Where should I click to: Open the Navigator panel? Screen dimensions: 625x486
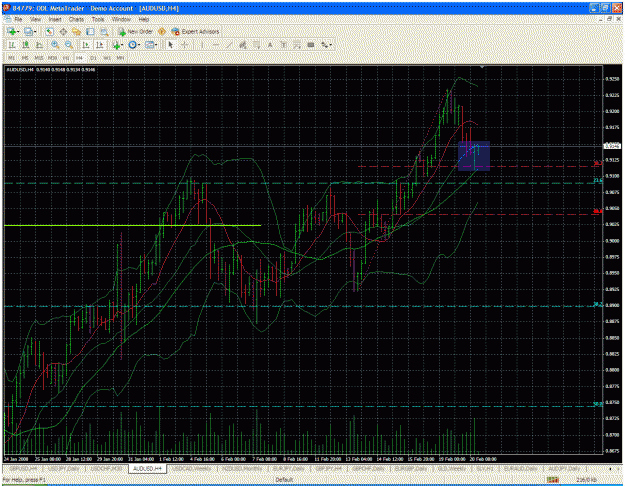coord(77,31)
